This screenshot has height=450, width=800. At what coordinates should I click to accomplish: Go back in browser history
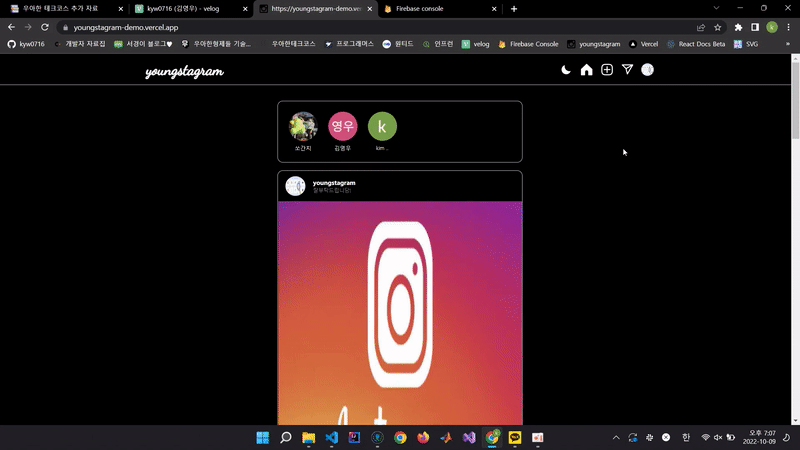11,27
